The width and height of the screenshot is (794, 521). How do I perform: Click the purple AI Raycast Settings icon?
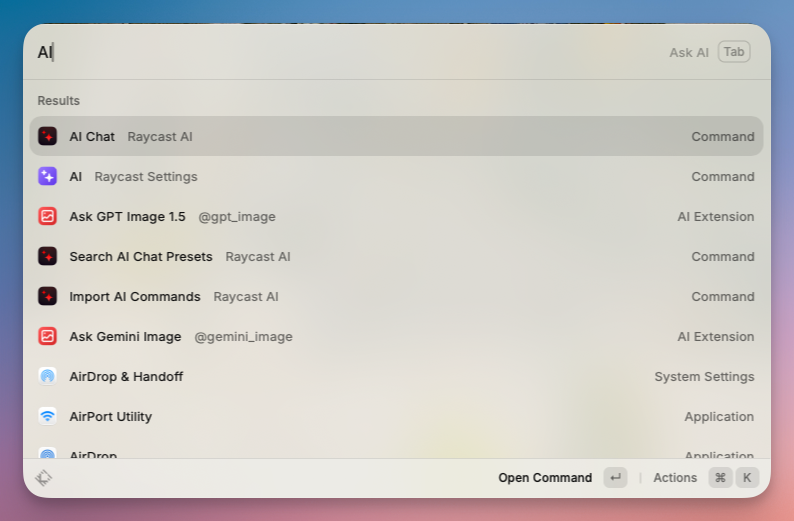(x=47, y=176)
